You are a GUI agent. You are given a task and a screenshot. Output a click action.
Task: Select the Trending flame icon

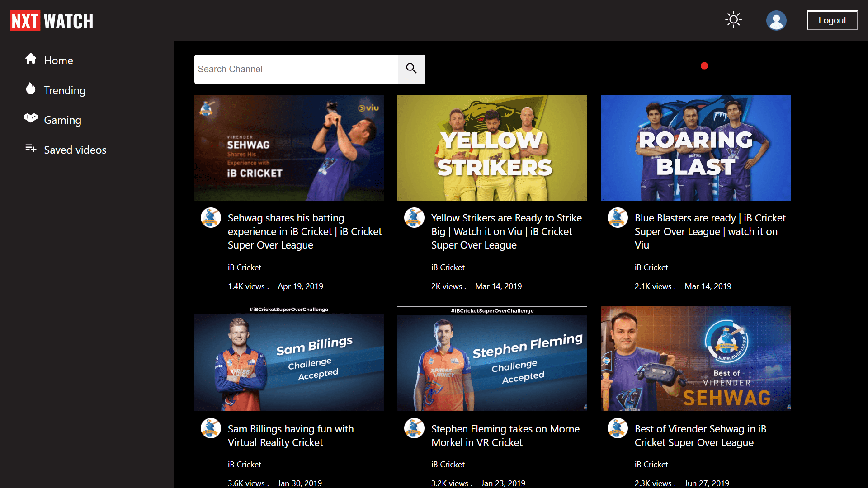pos(31,89)
